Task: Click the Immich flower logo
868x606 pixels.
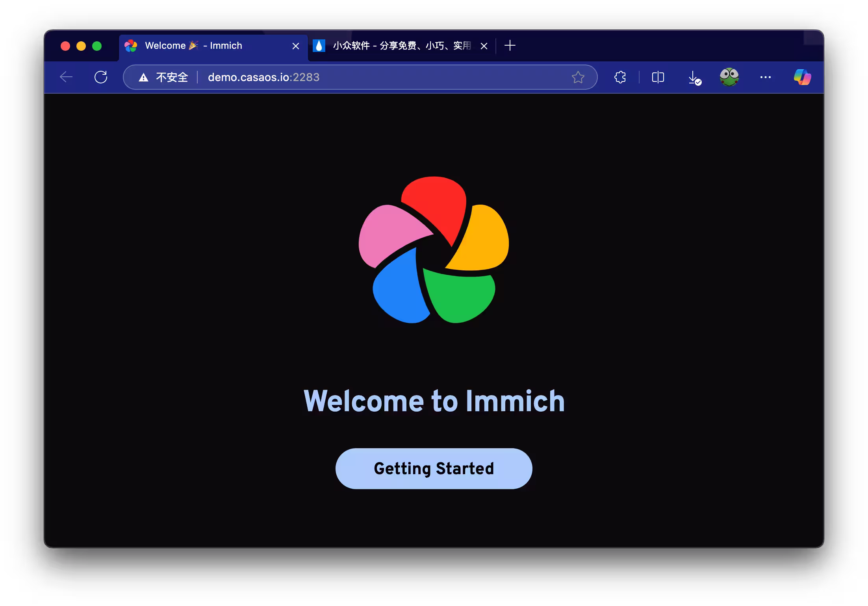Action: pyautogui.click(x=434, y=250)
